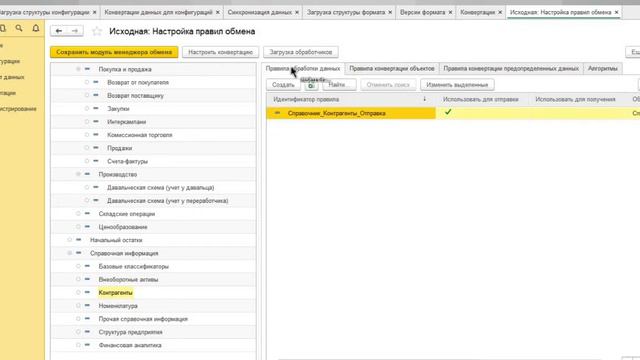
Task: Toggle the green checkmark under Использовать для отправки
Action: point(448,112)
